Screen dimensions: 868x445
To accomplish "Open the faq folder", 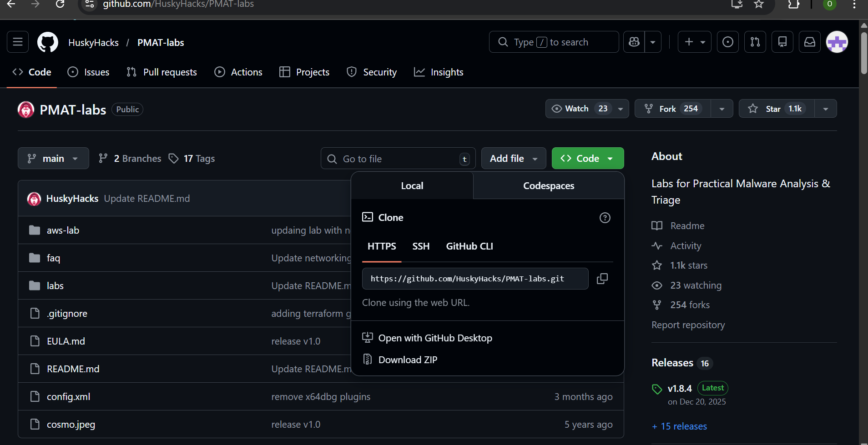I will pos(53,258).
